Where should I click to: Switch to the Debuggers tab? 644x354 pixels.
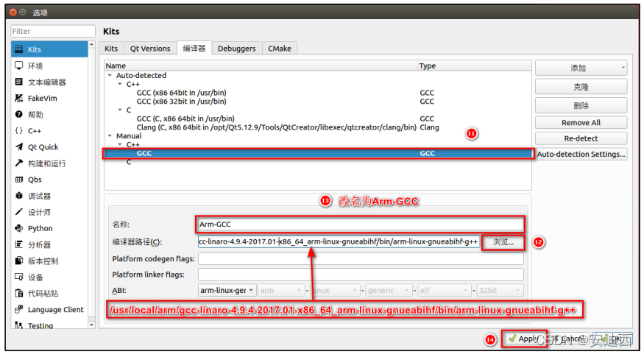click(x=236, y=49)
